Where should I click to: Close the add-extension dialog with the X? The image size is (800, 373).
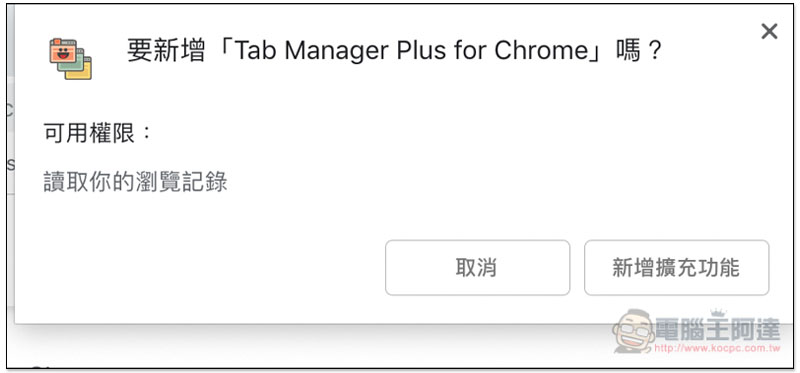click(x=769, y=32)
